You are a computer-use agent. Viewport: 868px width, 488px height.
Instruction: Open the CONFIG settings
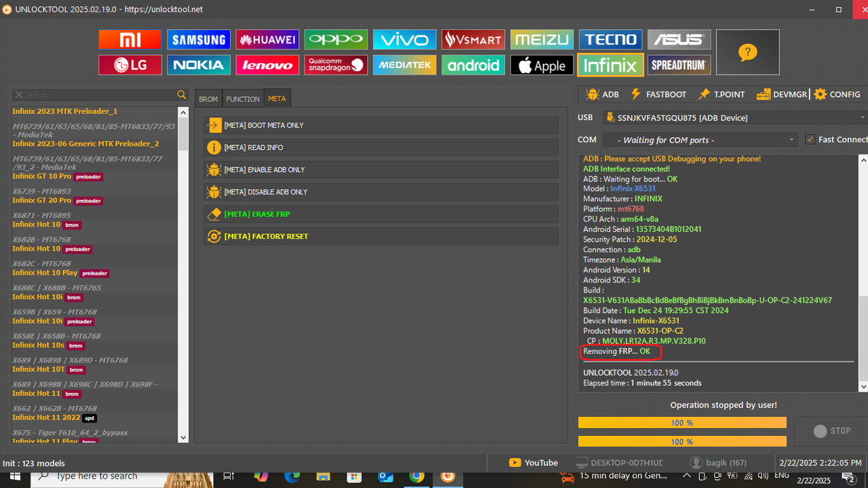(837, 94)
